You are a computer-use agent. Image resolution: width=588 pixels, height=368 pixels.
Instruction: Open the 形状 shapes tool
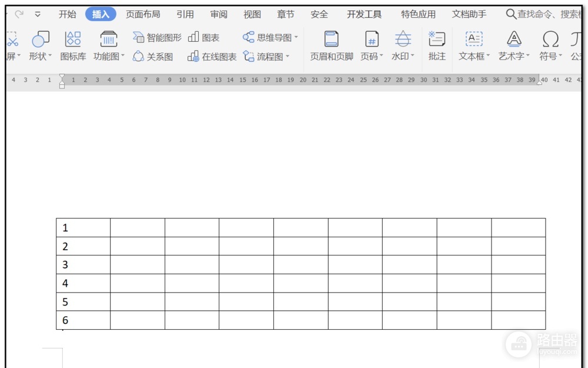41,45
